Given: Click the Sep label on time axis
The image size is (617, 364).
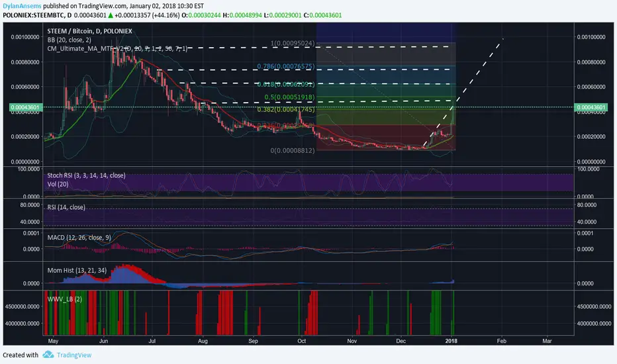Looking at the screenshot, I should (x=253, y=341).
